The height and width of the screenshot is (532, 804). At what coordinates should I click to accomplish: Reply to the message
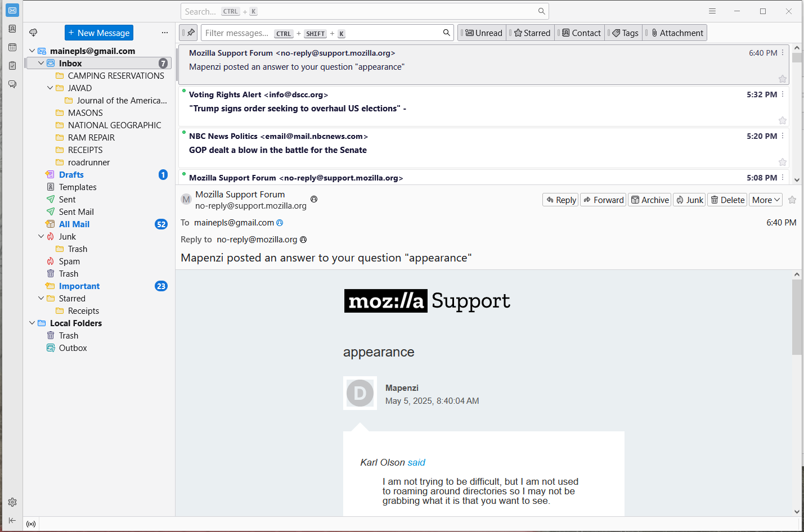[x=560, y=200]
